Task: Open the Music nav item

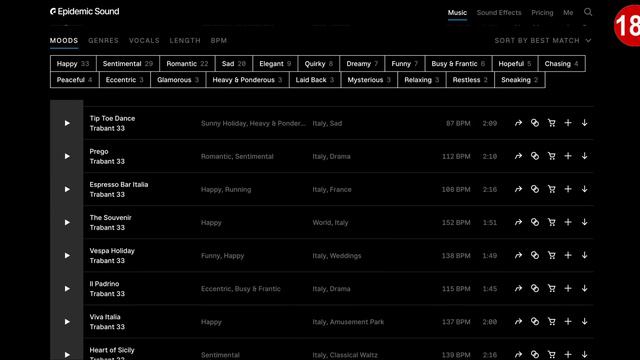Action: tap(457, 13)
